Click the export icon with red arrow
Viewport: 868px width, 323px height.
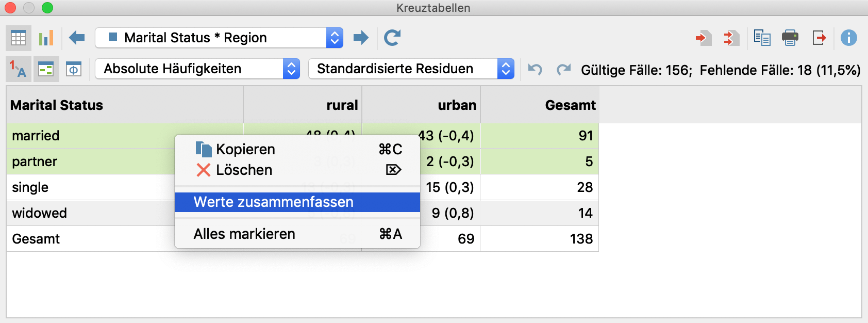pos(819,38)
